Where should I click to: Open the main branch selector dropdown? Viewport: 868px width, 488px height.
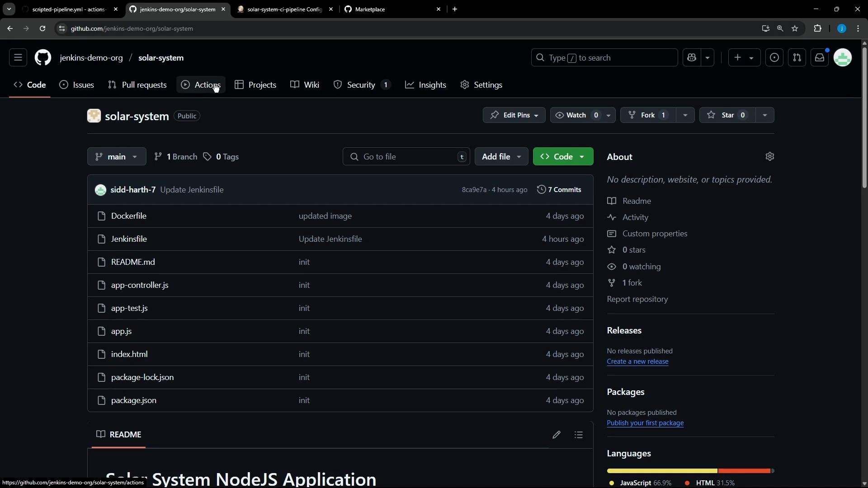click(117, 156)
